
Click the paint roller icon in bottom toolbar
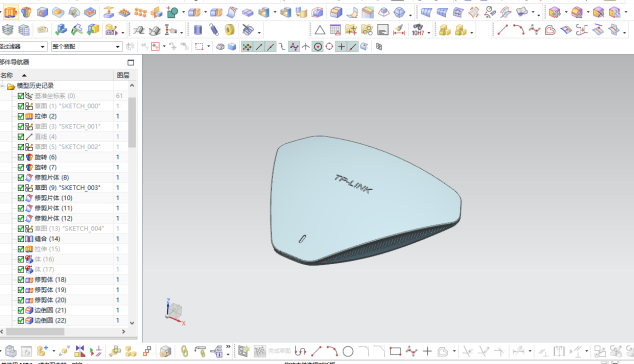[x=201, y=351]
